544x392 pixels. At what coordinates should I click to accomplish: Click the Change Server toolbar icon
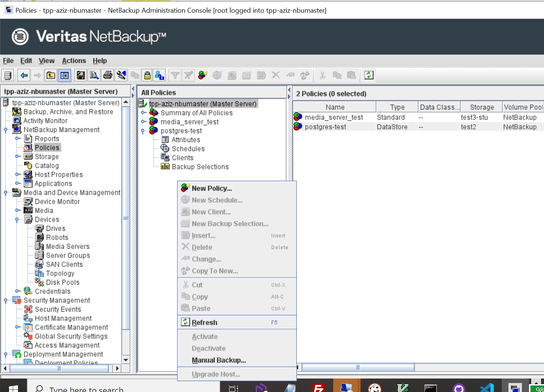tap(8, 75)
